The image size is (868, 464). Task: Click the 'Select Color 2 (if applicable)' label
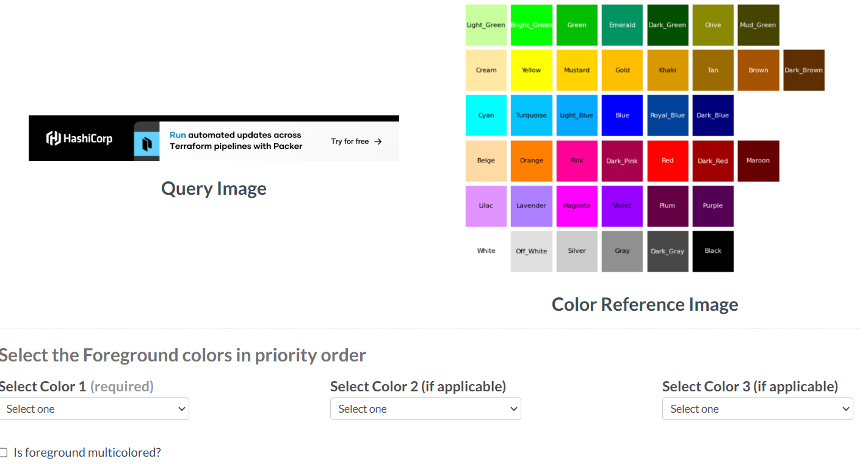pos(418,386)
